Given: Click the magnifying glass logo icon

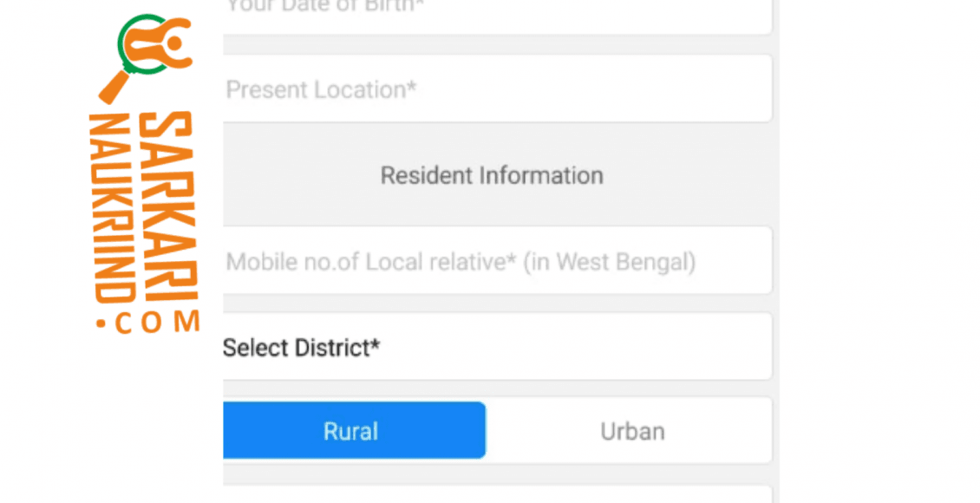Looking at the screenshot, I should (x=146, y=58).
